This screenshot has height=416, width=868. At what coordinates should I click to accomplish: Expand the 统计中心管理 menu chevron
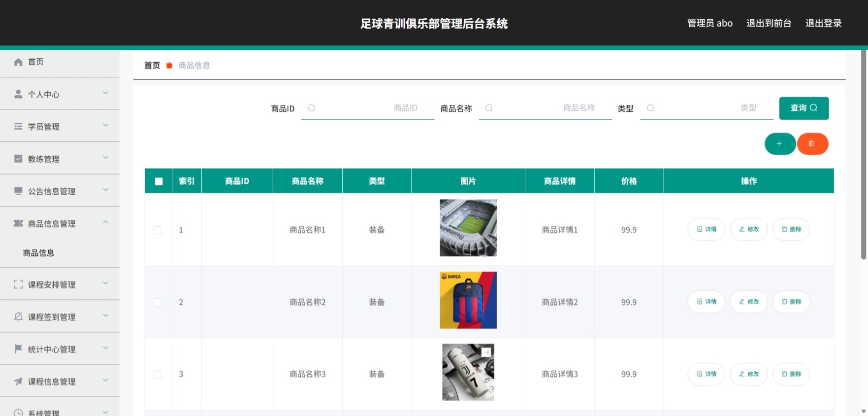coord(105,348)
